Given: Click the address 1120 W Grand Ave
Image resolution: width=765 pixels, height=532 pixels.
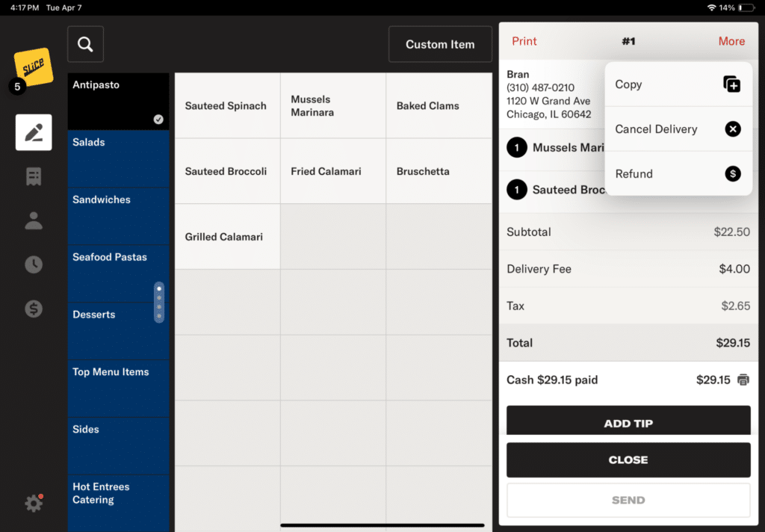Looking at the screenshot, I should tap(548, 101).
